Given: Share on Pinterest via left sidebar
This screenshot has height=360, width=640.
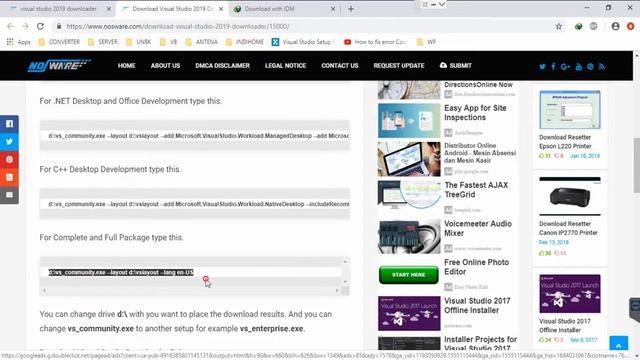Looking at the screenshot, I should pyautogui.click(x=9, y=159).
